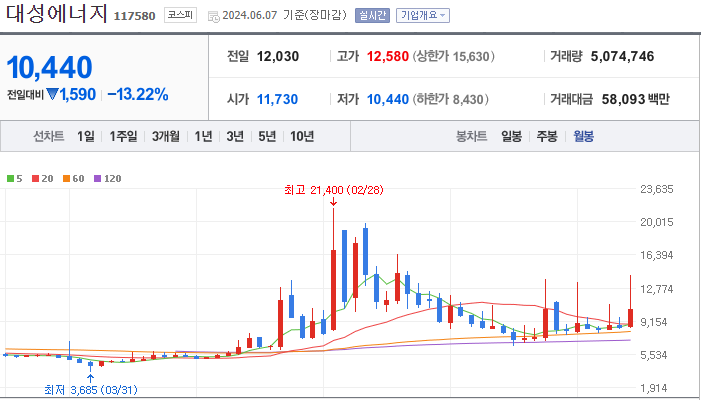Click the 코스피 market badge

pyautogui.click(x=180, y=16)
